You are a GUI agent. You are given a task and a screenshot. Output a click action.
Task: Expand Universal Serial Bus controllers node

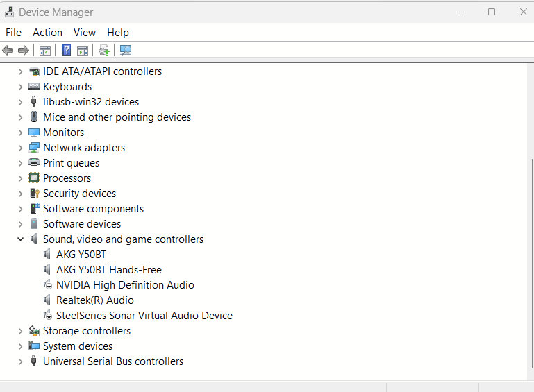tap(20, 361)
